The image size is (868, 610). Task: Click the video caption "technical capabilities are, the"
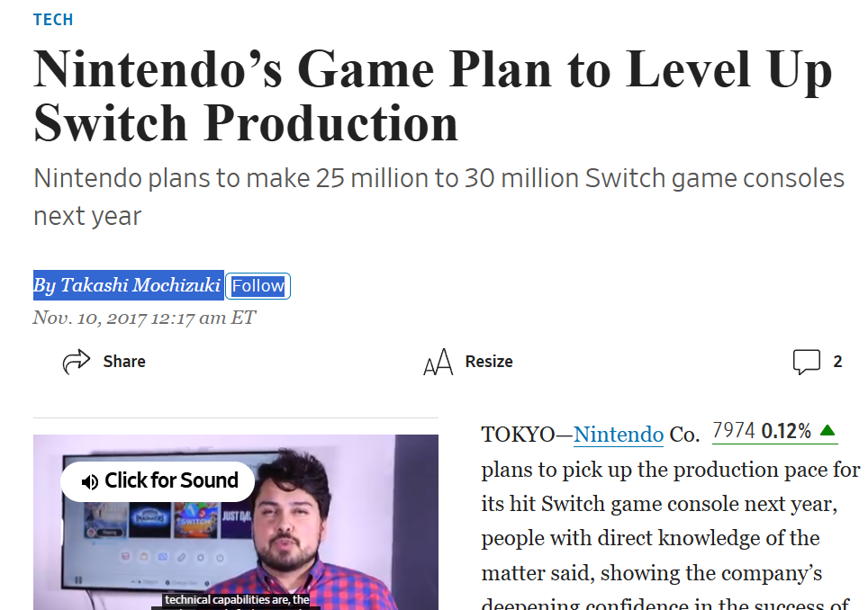[x=236, y=599]
